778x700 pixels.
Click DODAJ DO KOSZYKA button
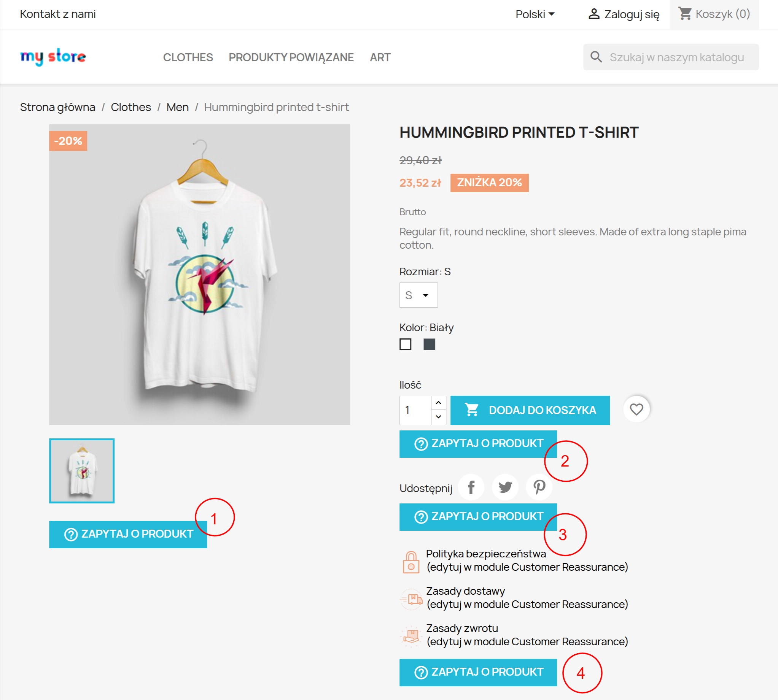pos(530,410)
